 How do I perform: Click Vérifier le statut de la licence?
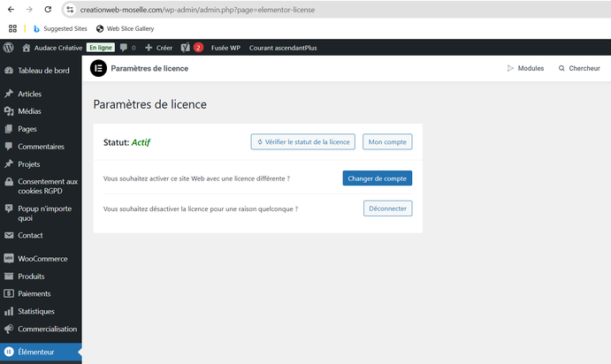tap(303, 141)
